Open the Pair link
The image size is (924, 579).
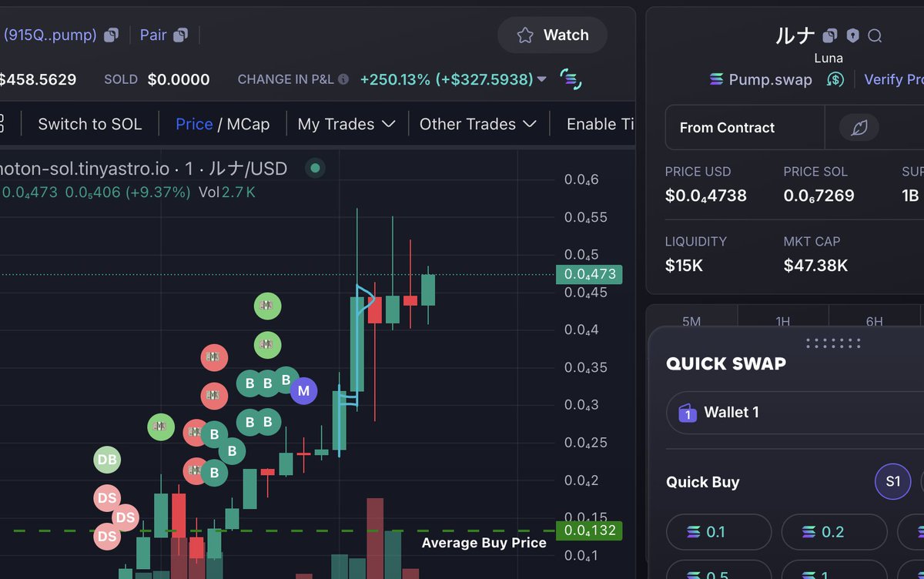point(153,35)
